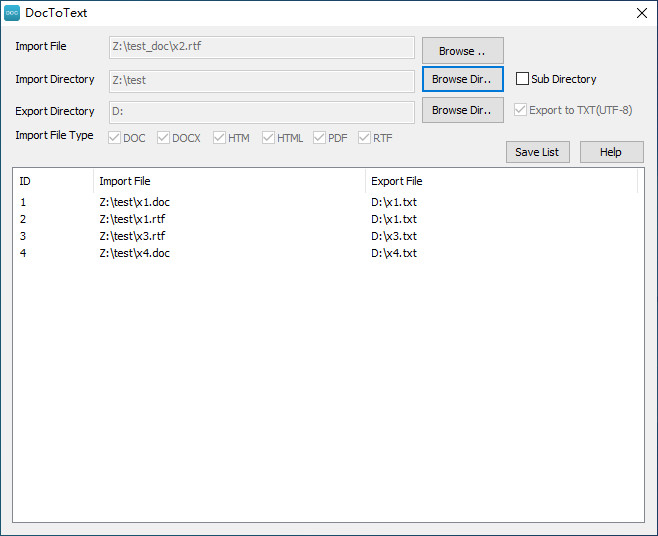Click ID 1 in the list
The width and height of the screenshot is (658, 536).
click(23, 202)
